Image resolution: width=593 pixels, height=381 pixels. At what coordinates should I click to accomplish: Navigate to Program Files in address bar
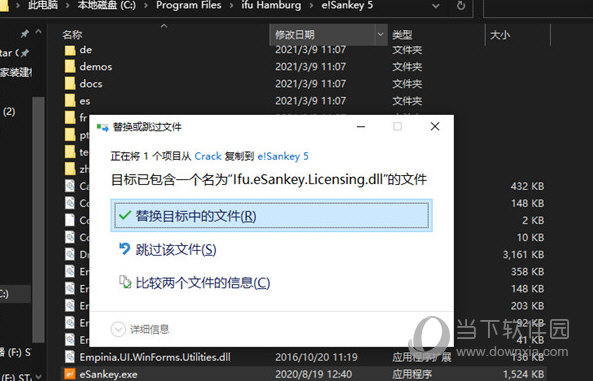189,6
